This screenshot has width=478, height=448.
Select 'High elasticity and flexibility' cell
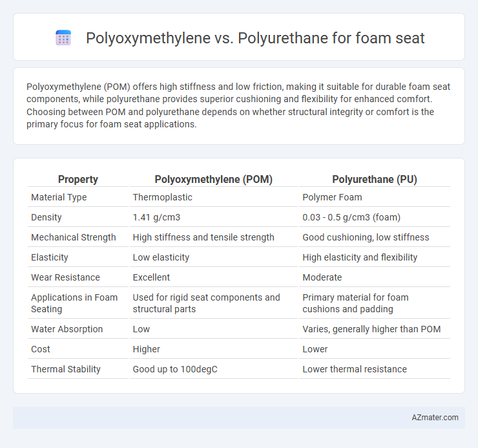click(360, 257)
